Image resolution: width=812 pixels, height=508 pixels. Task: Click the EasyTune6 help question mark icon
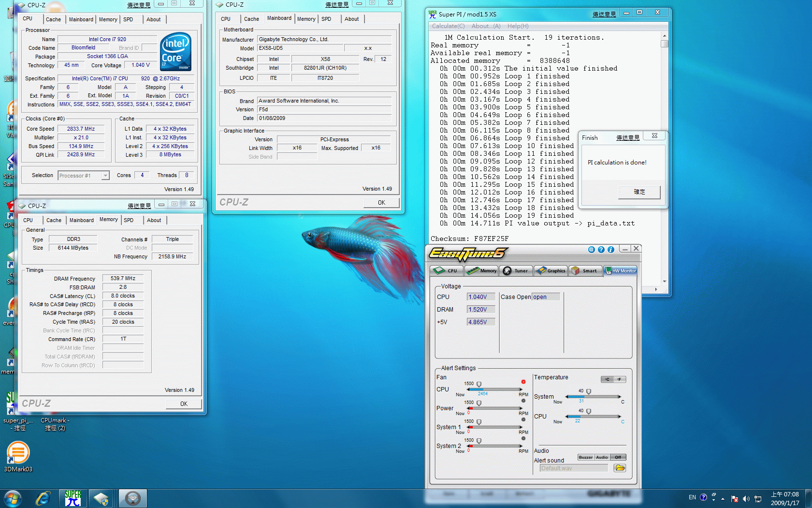tap(601, 250)
